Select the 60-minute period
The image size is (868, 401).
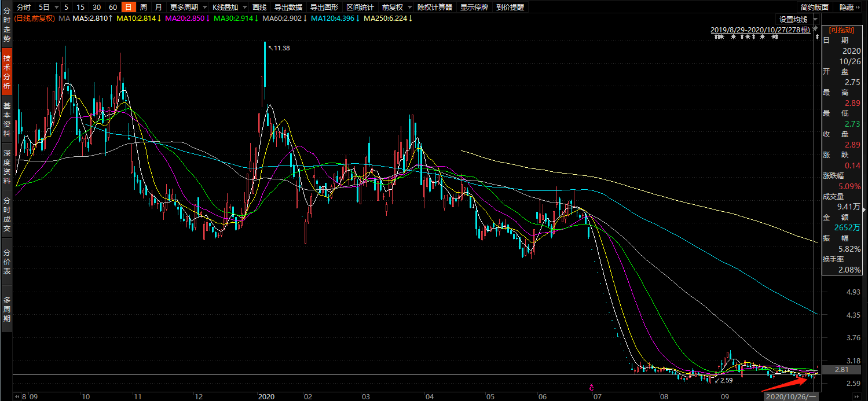tap(113, 8)
